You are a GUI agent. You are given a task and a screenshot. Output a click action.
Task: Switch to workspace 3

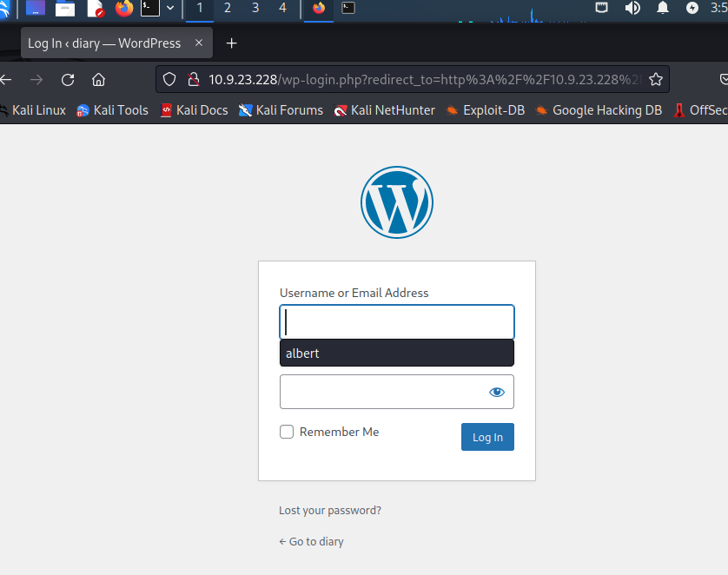255,9
